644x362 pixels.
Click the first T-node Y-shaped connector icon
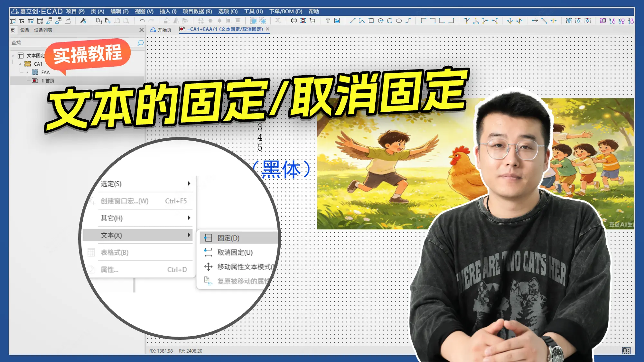click(467, 21)
